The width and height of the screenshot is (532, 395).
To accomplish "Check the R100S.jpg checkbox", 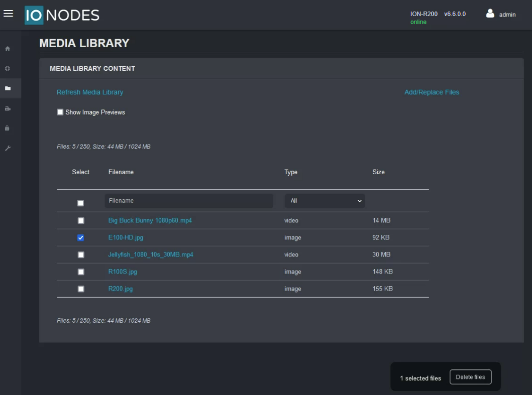I will [81, 272].
